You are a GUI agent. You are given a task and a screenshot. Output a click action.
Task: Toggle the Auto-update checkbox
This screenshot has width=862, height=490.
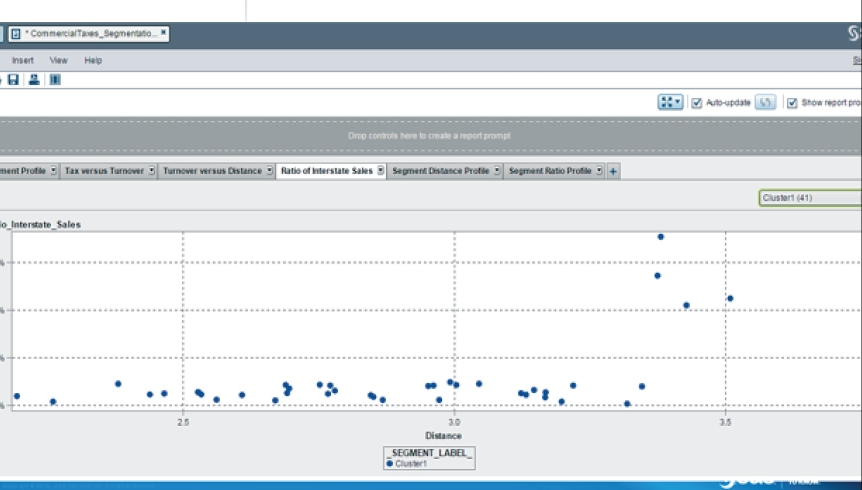tap(697, 102)
